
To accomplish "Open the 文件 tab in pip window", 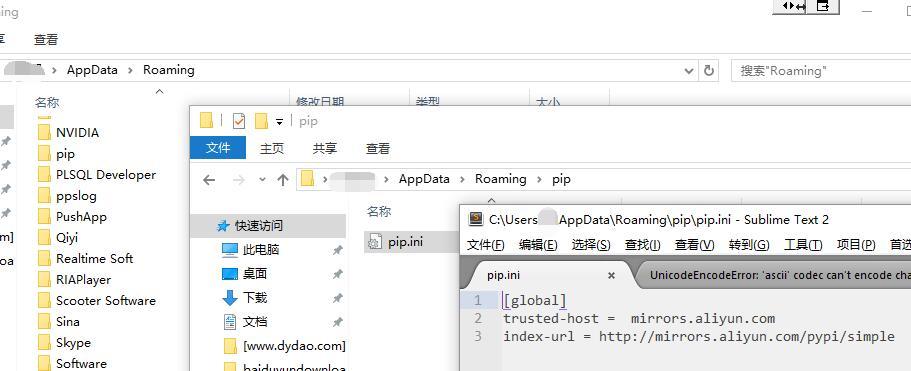I will 218,148.
